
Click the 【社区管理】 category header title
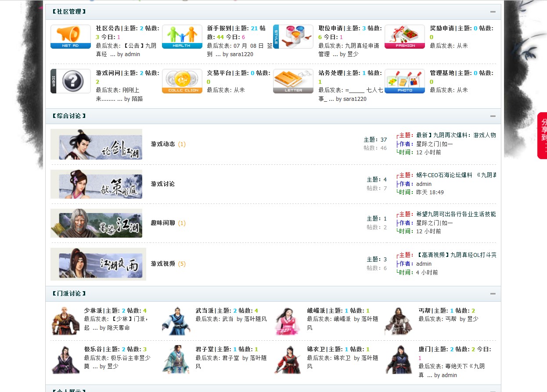68,12
